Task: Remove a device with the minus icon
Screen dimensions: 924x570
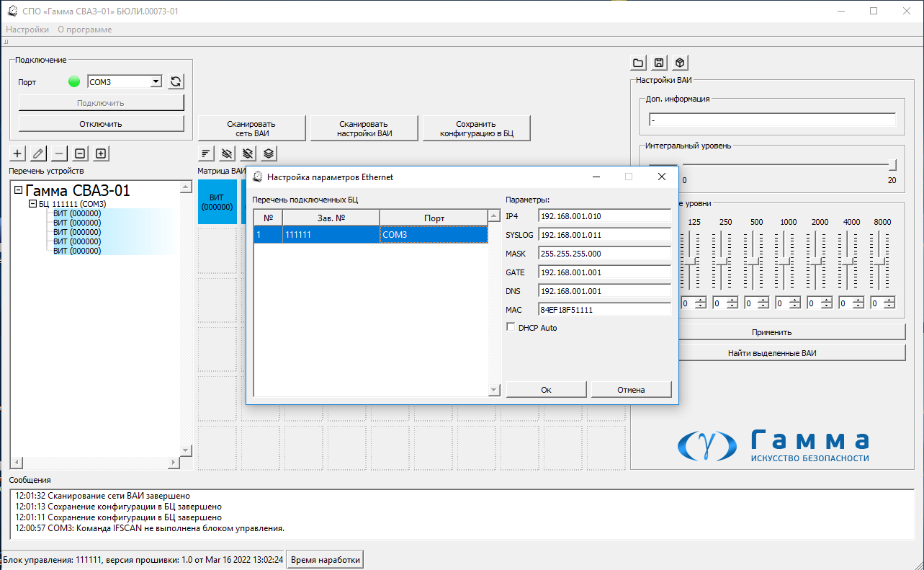Action: click(x=60, y=153)
